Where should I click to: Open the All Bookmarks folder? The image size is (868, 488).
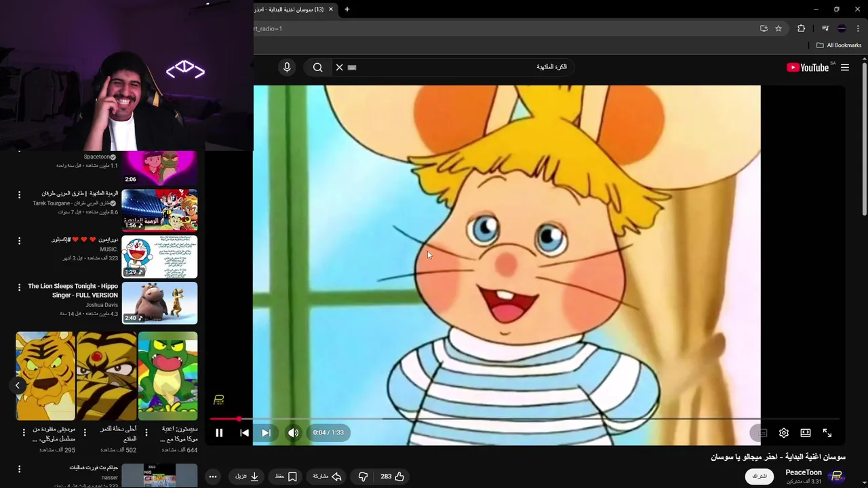(839, 45)
